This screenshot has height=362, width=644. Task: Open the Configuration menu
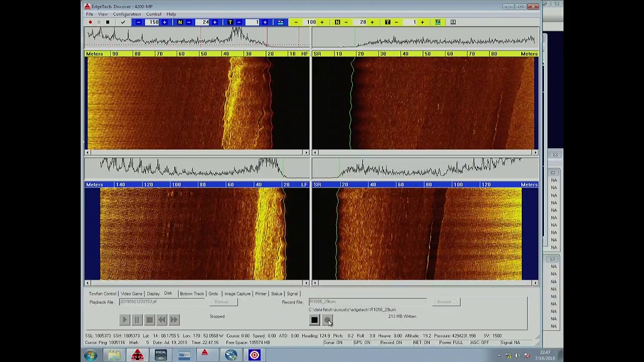click(x=127, y=14)
